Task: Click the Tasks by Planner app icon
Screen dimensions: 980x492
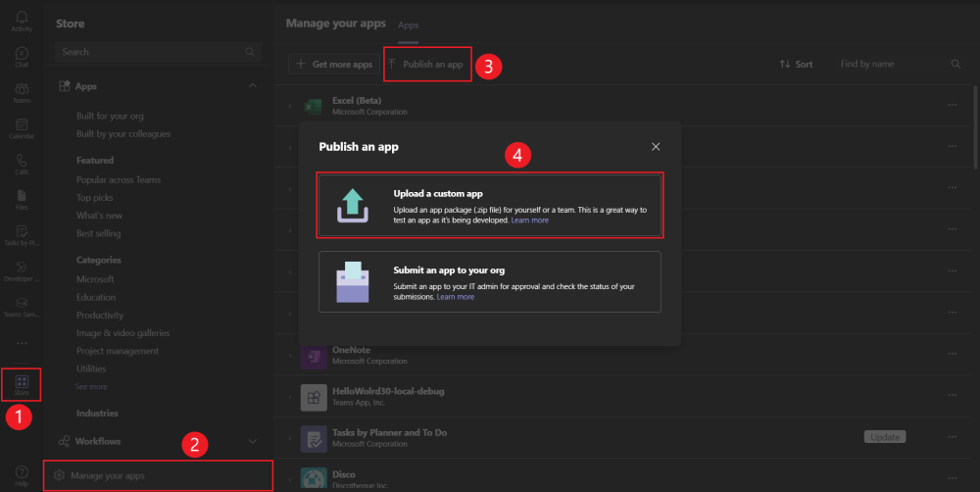Action: [x=314, y=439]
